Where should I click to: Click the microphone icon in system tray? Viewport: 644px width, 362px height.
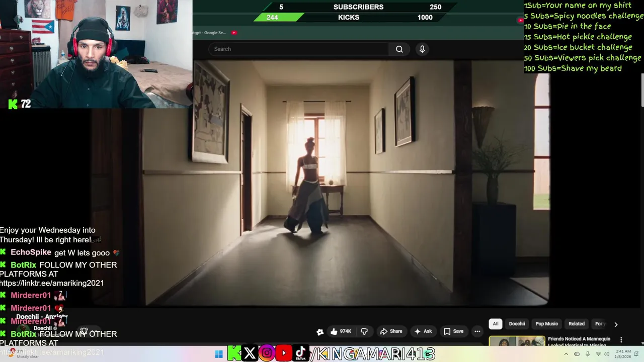pyautogui.click(x=587, y=354)
